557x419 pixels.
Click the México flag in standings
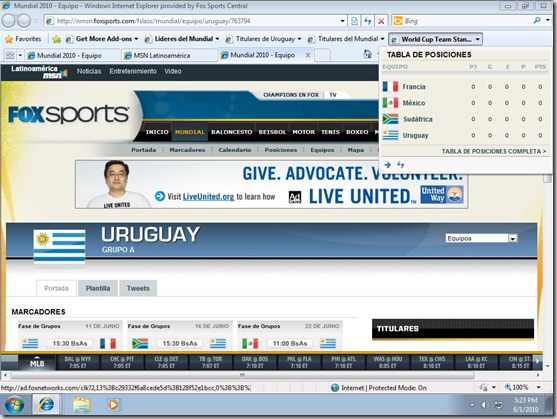[390, 103]
